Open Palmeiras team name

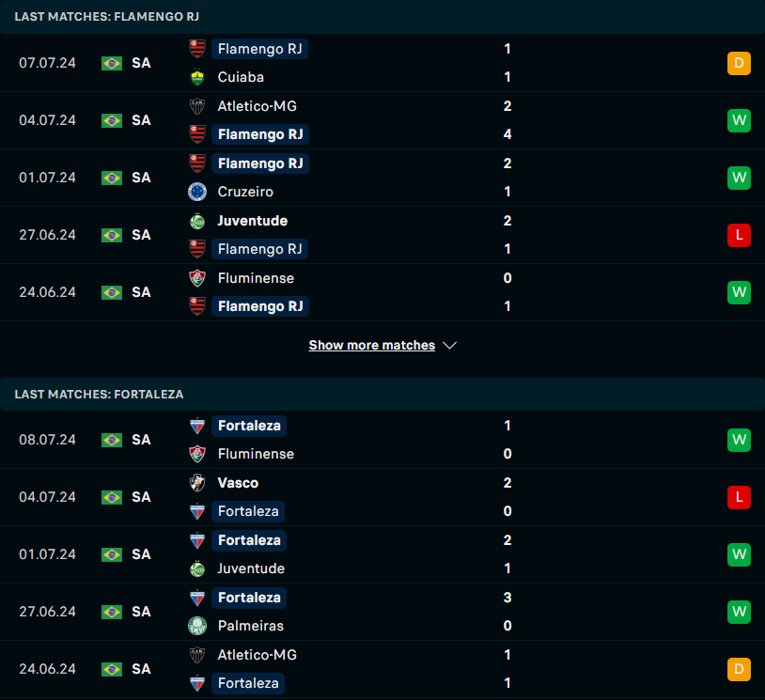[x=251, y=626]
